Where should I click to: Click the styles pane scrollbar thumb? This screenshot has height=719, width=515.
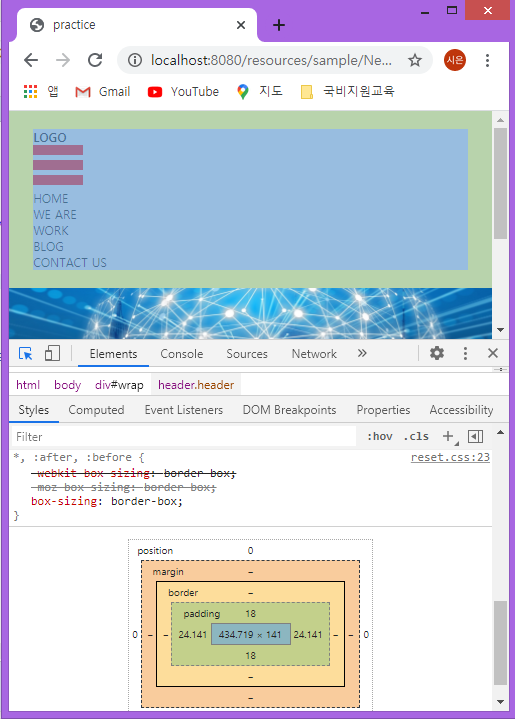click(500, 642)
